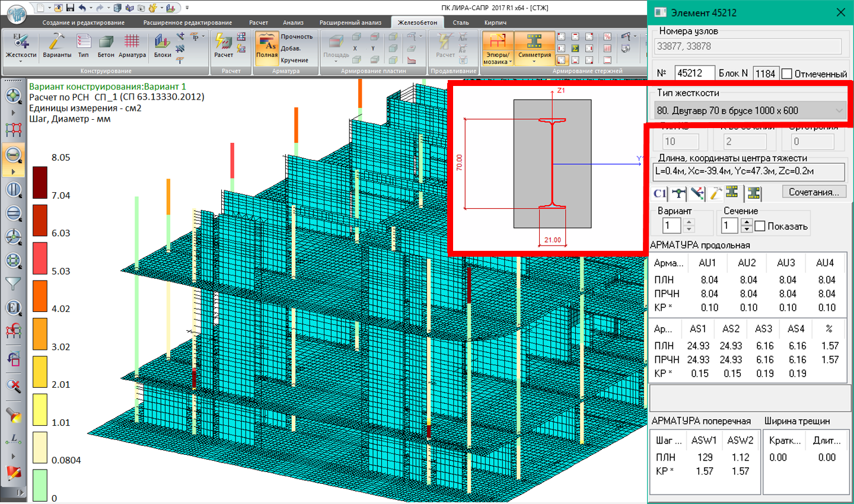Switch to the Сталь ribbon tab
This screenshot has width=854, height=504.
(460, 23)
